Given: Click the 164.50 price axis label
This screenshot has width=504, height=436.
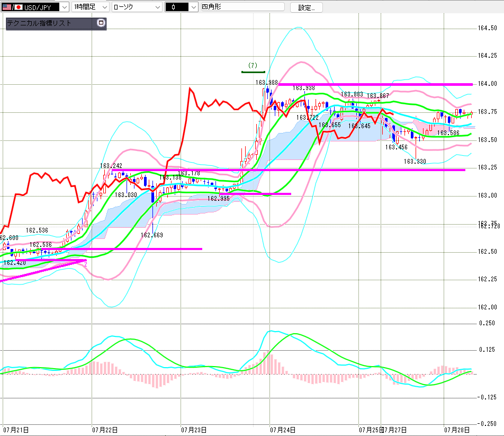Looking at the screenshot, I should (x=487, y=28).
